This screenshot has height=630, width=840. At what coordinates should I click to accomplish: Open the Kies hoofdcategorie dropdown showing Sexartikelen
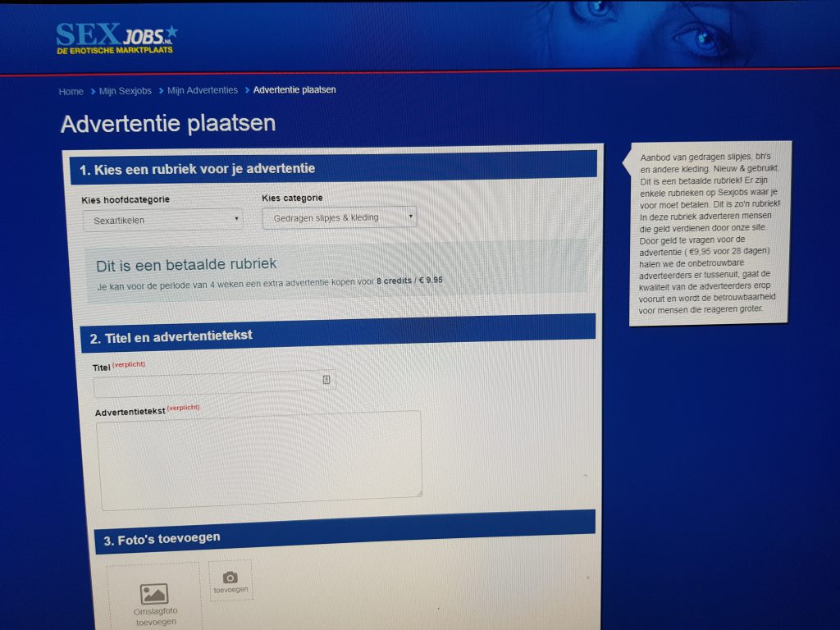163,220
